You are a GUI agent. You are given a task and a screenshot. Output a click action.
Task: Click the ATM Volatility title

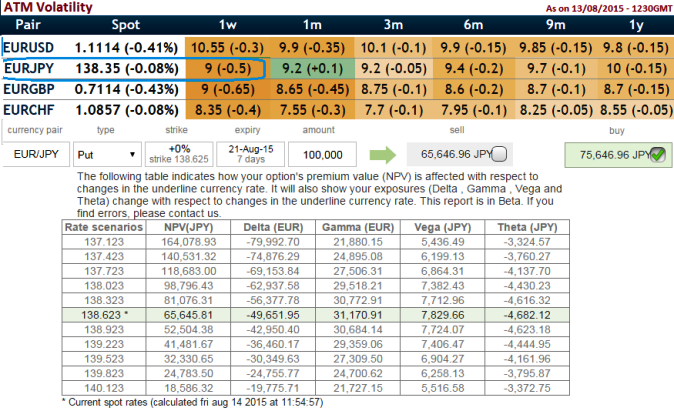48,7
